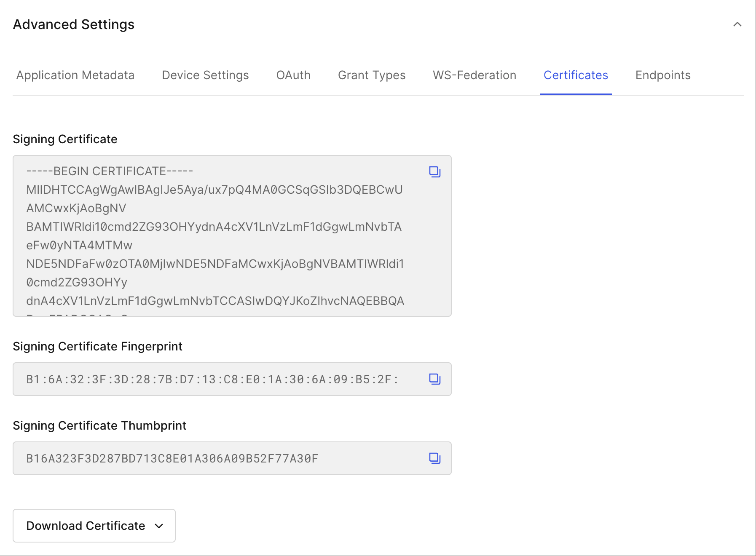The width and height of the screenshot is (756, 556).
Task: Select the Grant Types tab
Action: tap(371, 75)
